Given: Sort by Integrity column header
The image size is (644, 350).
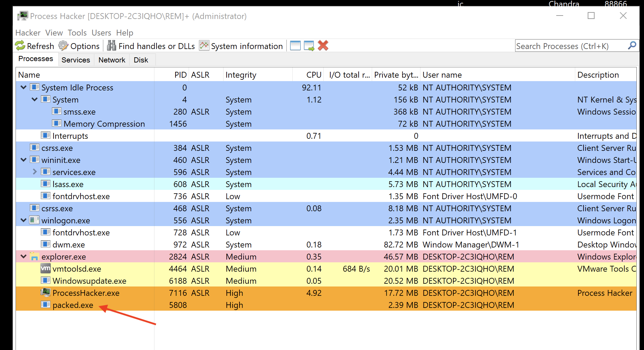Looking at the screenshot, I should click(258, 75).
